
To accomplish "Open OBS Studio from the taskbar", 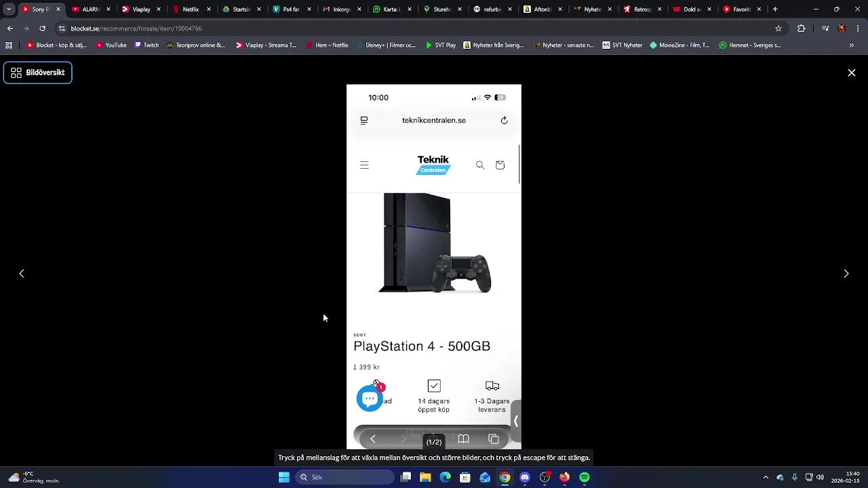I will pos(545,477).
